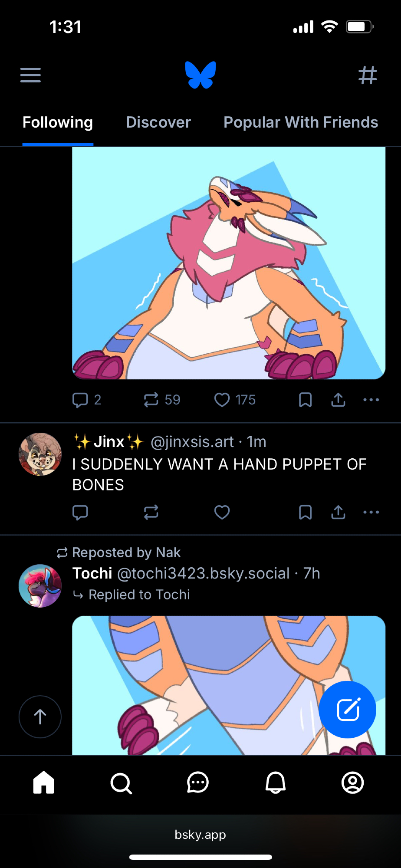This screenshot has width=401, height=868.
Task: Open Tochi's profile handle link
Action: click(203, 573)
